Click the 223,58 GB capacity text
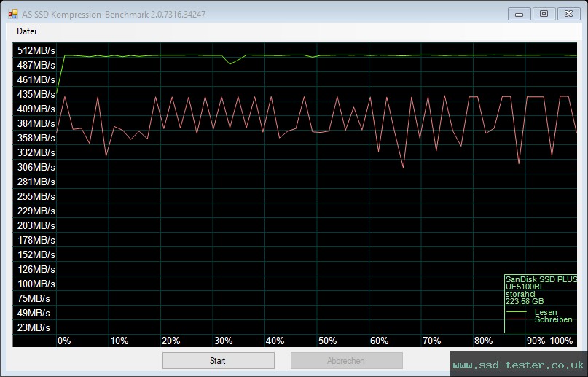 525,302
